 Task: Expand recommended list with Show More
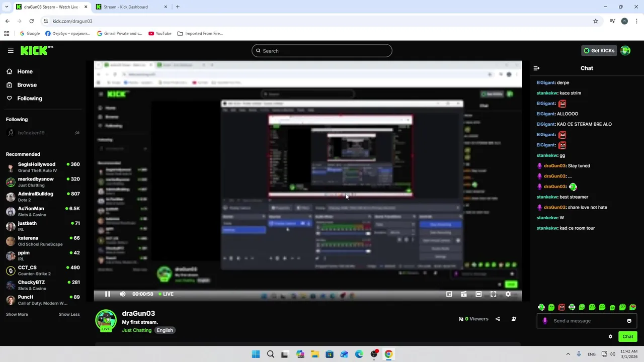click(x=17, y=314)
